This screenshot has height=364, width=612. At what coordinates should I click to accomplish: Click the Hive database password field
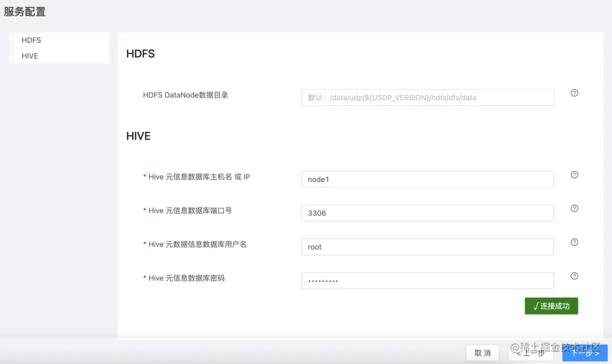click(x=427, y=281)
